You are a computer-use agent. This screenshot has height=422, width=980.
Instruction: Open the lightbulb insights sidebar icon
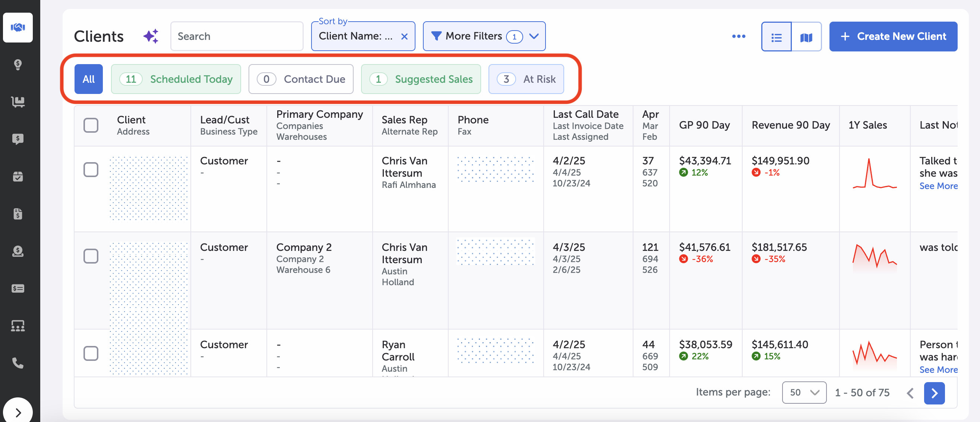[18, 64]
